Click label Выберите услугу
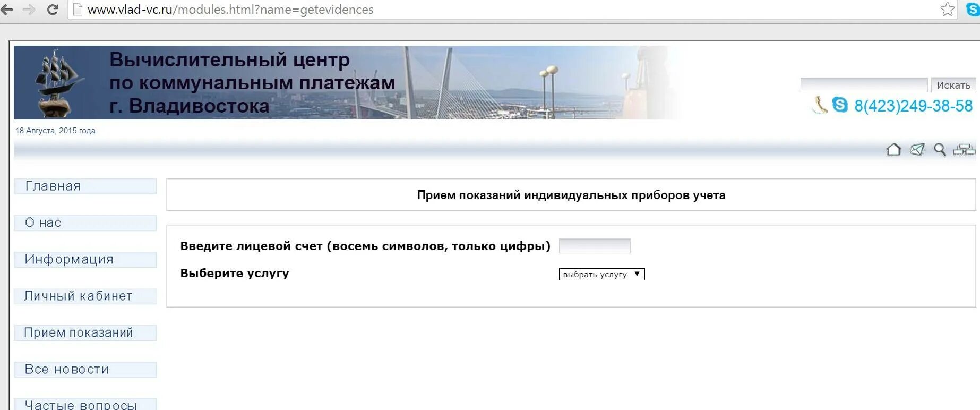The height and width of the screenshot is (410, 980). [235, 273]
